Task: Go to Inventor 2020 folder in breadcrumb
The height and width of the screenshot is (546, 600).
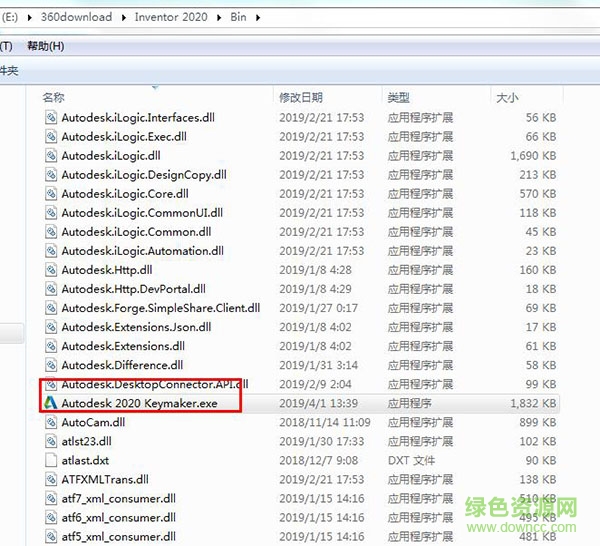Action: (171, 17)
